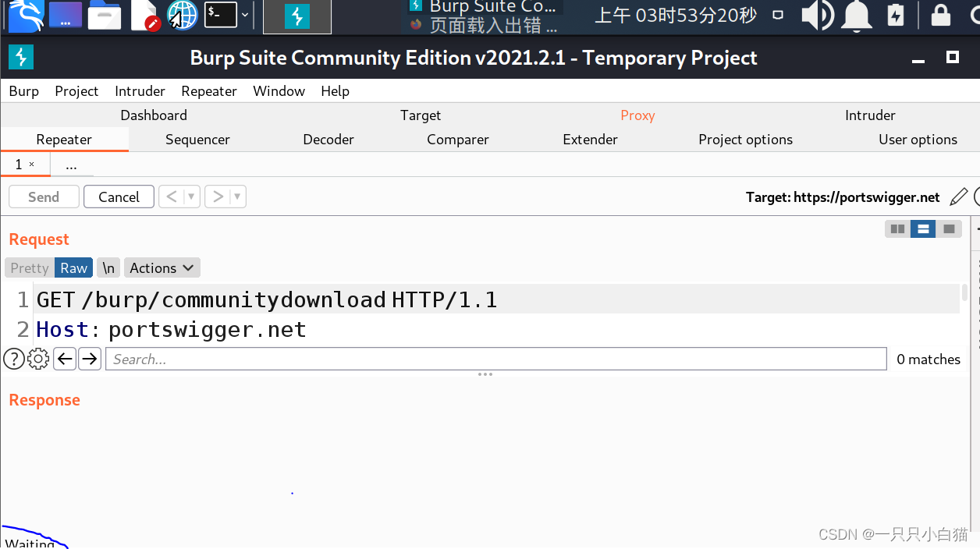The height and width of the screenshot is (549, 980).
Task: Click the battery power icon
Action: point(897,15)
